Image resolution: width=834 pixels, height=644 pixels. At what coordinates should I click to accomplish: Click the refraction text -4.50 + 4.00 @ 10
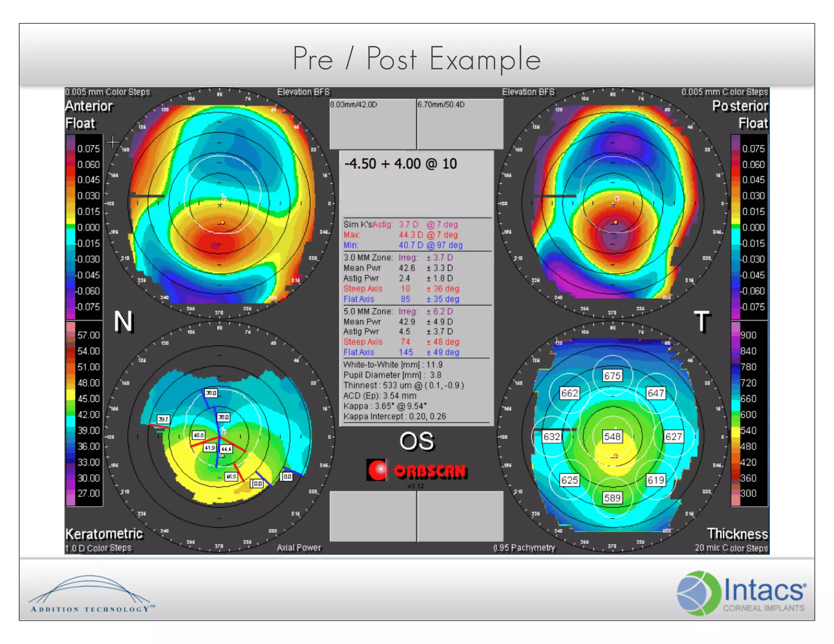tap(401, 164)
